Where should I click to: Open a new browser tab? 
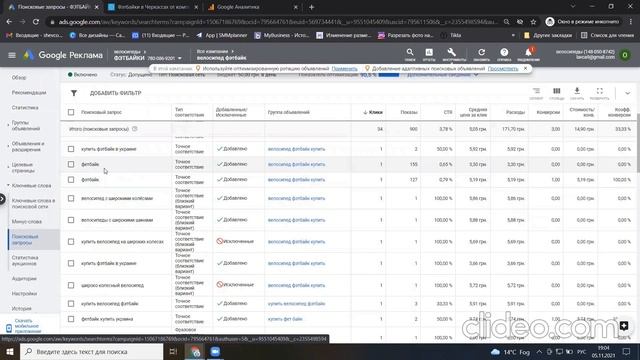tap(311, 7)
